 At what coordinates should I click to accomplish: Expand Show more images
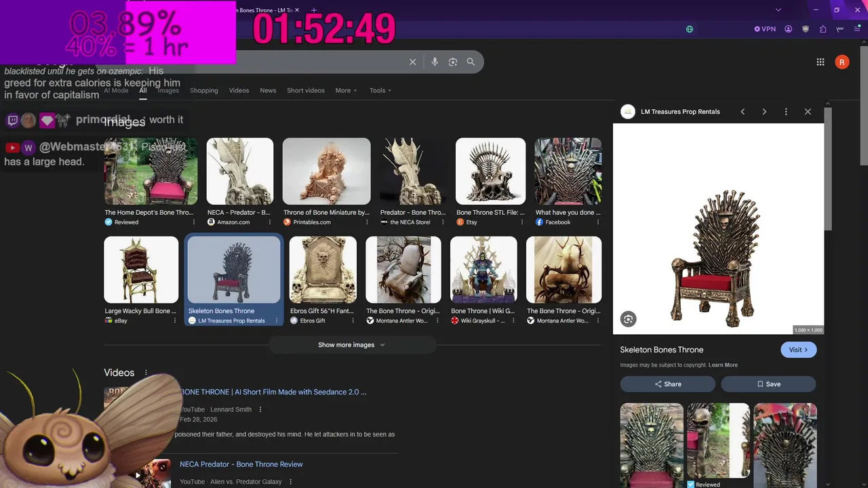tap(352, 345)
